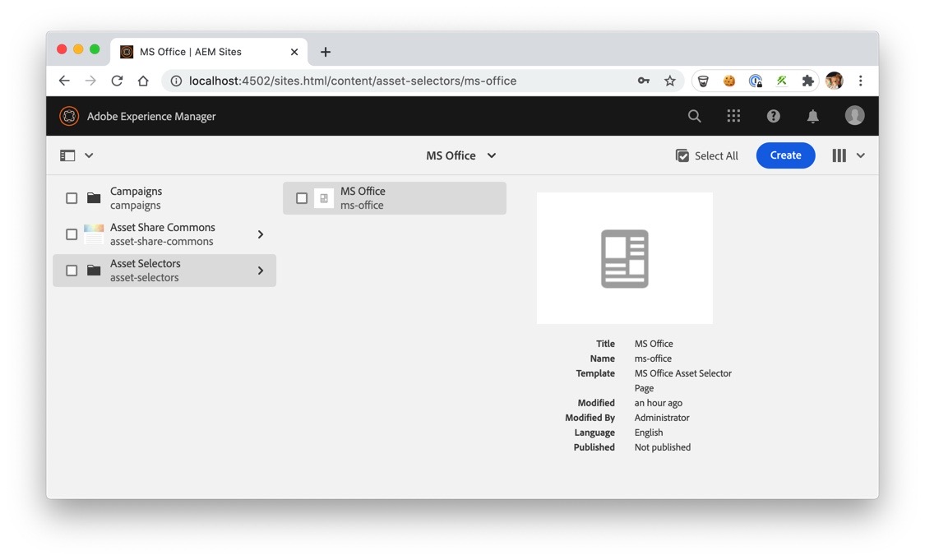The image size is (925, 560).
Task: Click the column view switcher icon
Action: tap(839, 155)
